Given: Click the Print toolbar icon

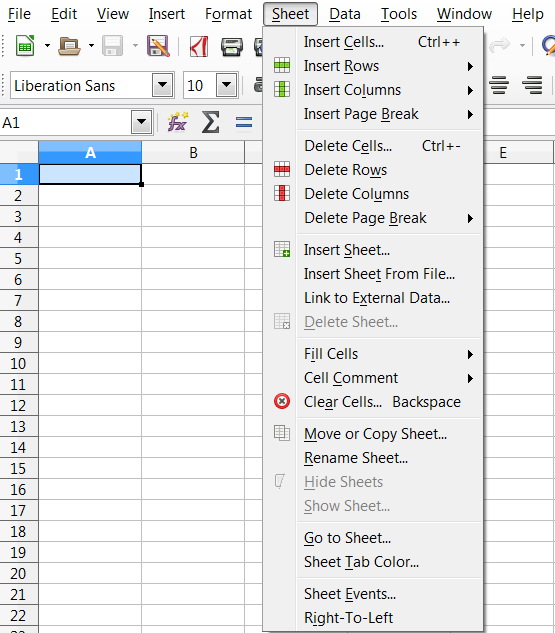Looking at the screenshot, I should click(x=232, y=46).
